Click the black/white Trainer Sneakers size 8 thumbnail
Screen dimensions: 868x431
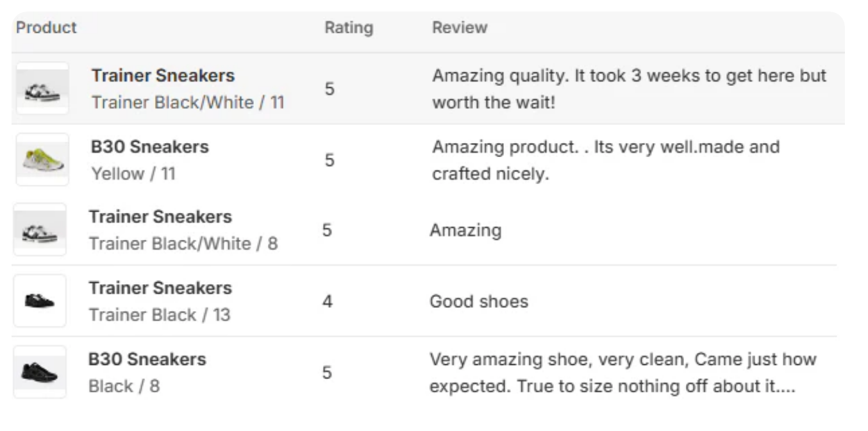tap(40, 230)
